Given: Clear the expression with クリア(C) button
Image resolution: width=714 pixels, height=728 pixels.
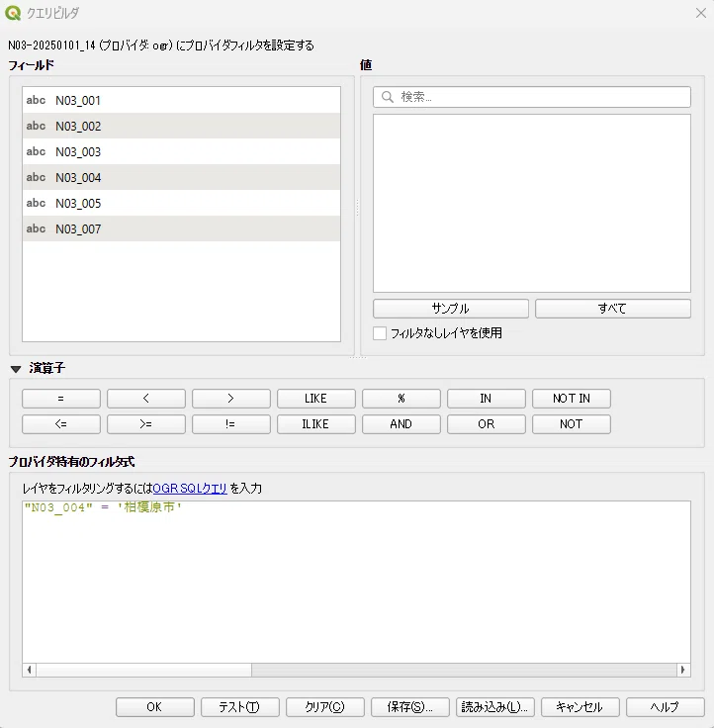Looking at the screenshot, I should pos(325,707).
